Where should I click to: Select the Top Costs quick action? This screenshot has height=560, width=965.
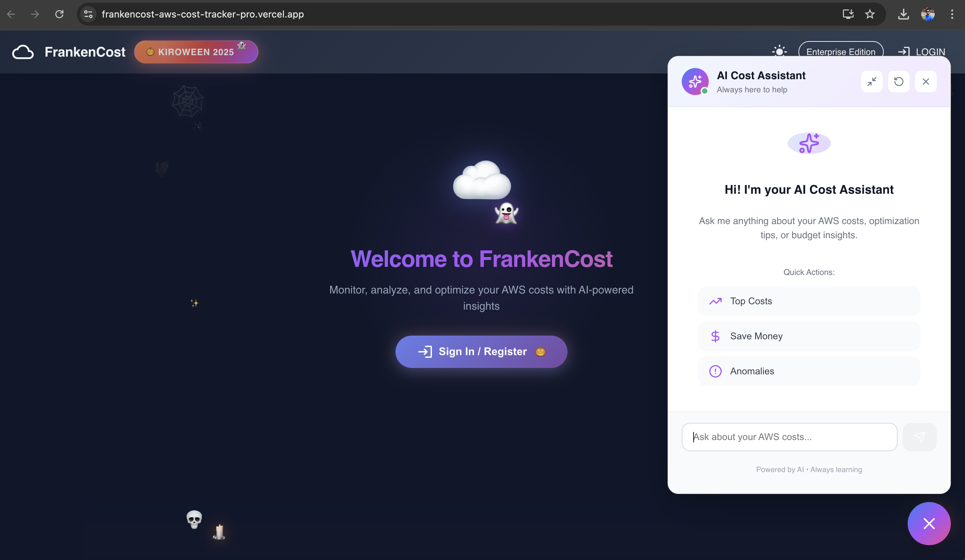click(808, 301)
